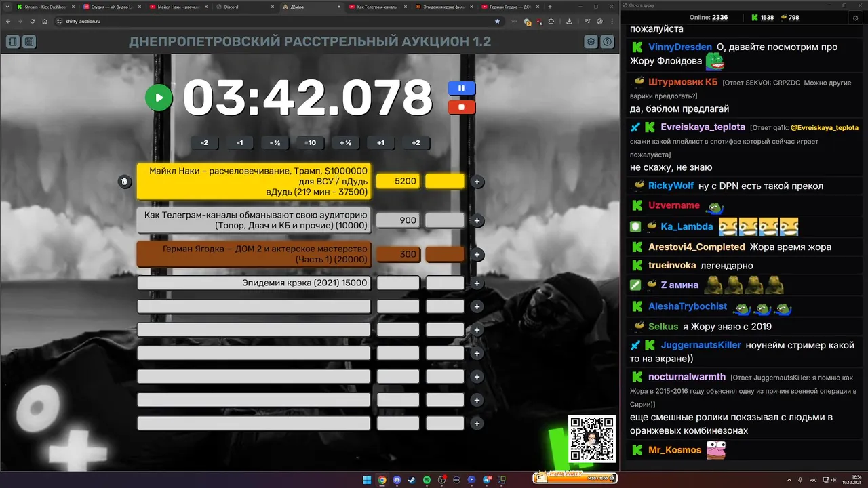Open browser extensions puzzle icon
Screen dimensions: 868x488
(x=551, y=22)
